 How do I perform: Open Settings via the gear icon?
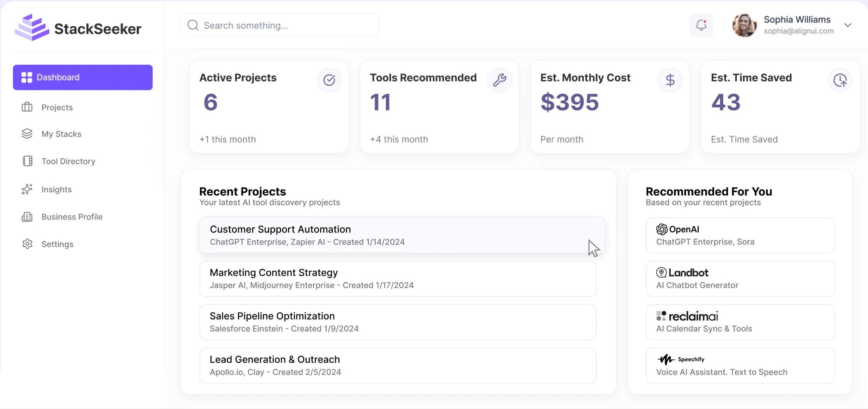27,244
